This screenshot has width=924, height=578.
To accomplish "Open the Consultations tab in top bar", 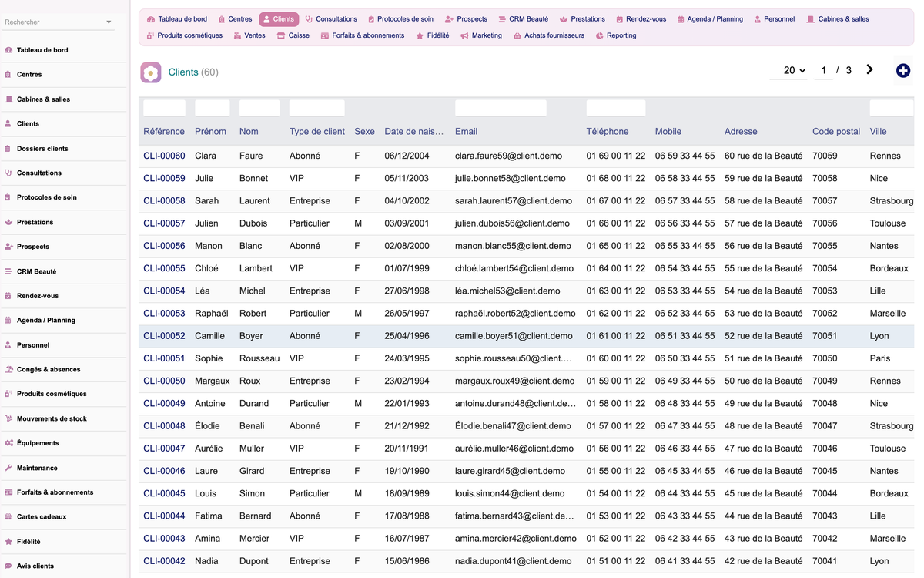I will click(x=331, y=19).
